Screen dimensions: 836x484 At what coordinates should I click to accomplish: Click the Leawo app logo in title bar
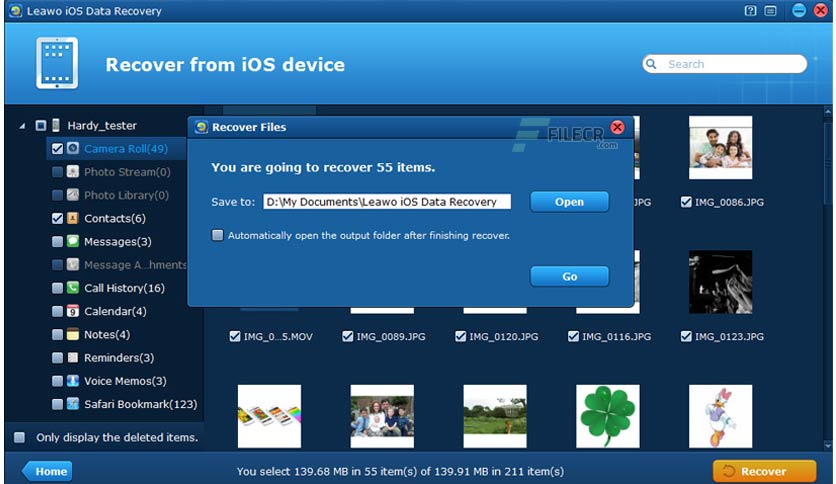(x=16, y=11)
